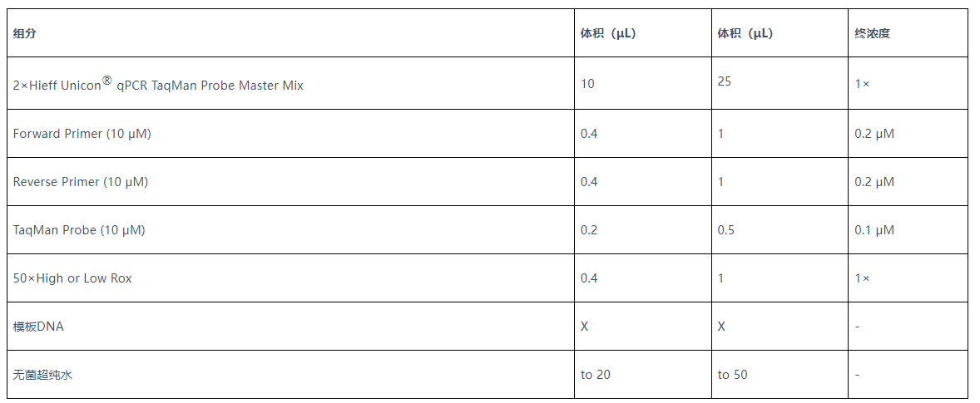Click the 组分 column header
Screen dimensions: 980x403
(x=25, y=34)
